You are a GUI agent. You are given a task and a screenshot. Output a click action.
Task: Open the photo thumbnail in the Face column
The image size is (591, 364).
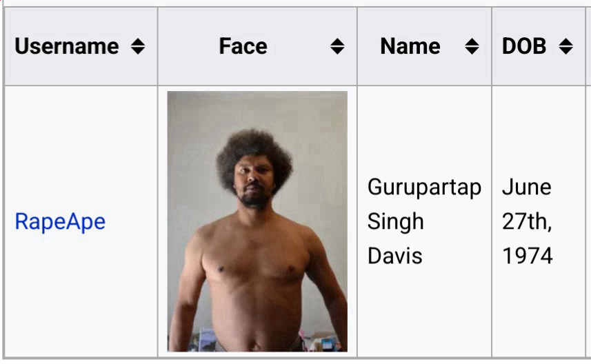click(x=257, y=221)
